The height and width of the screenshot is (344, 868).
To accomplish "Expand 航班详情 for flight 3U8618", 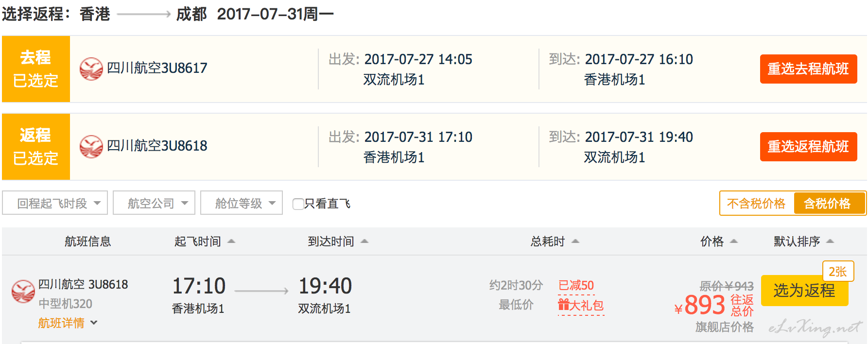I will 68,323.
